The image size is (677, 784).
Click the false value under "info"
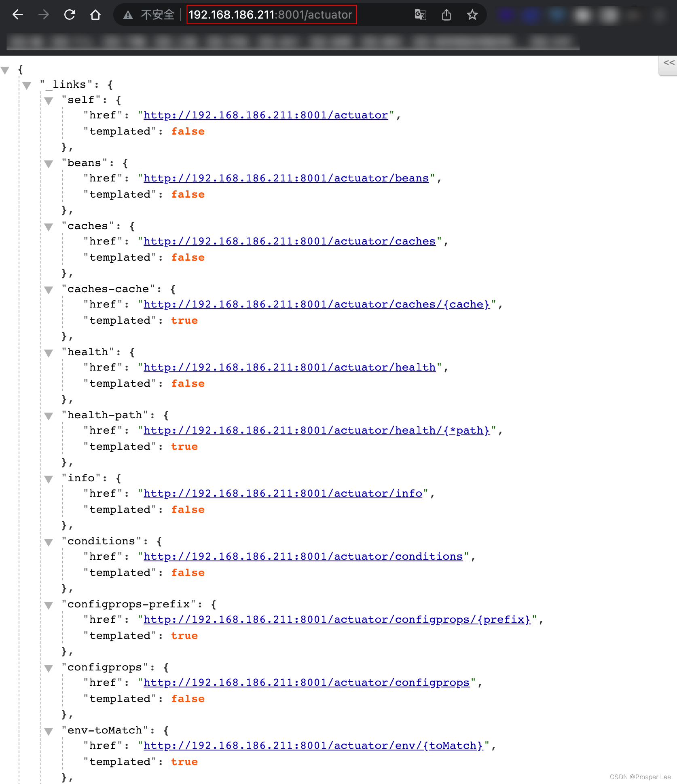(188, 510)
